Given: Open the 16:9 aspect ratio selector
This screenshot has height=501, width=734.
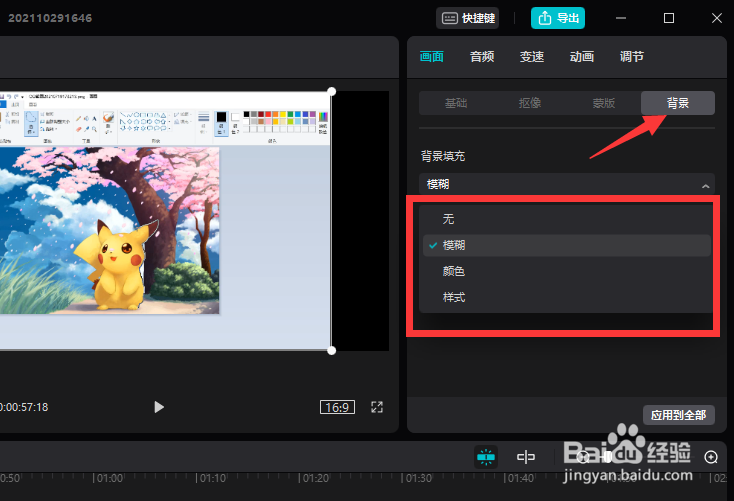Looking at the screenshot, I should coord(337,407).
